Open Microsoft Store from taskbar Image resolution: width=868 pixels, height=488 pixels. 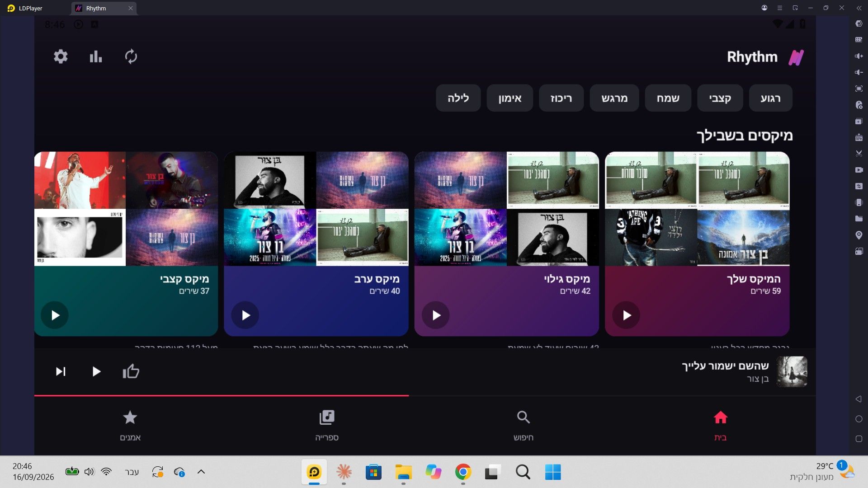[373, 472]
